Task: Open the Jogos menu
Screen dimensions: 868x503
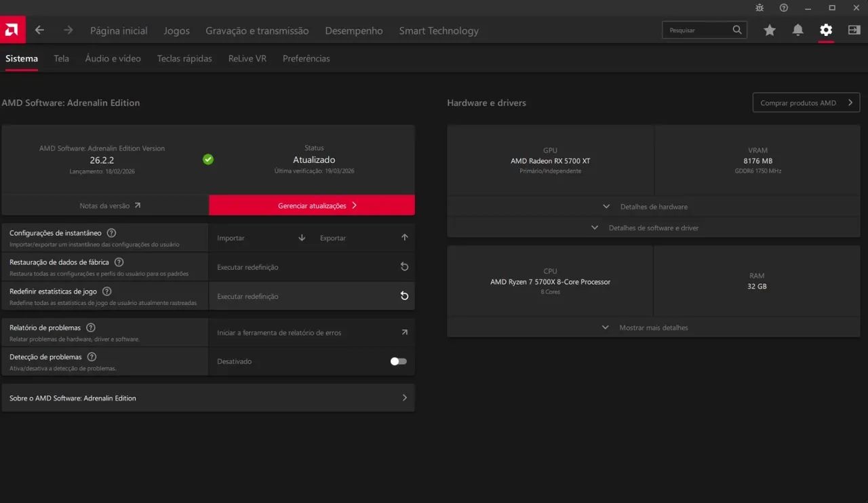Action: [176, 31]
